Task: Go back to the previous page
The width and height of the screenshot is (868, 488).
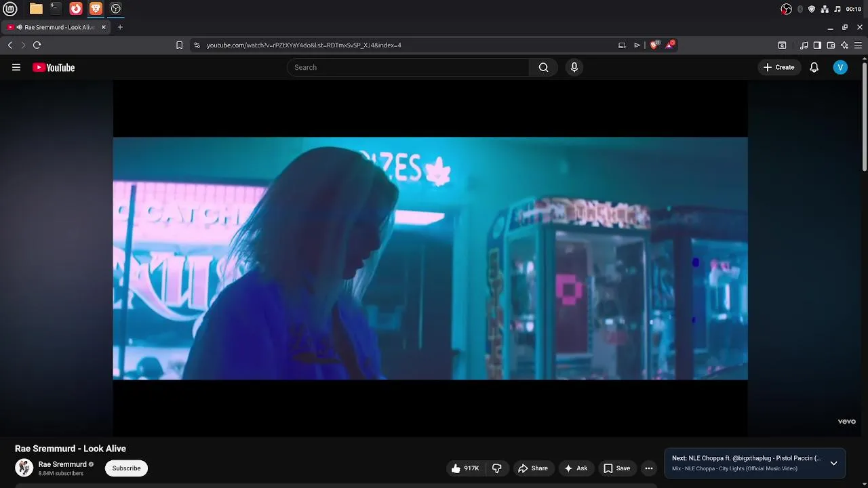Action: pyautogui.click(x=10, y=45)
